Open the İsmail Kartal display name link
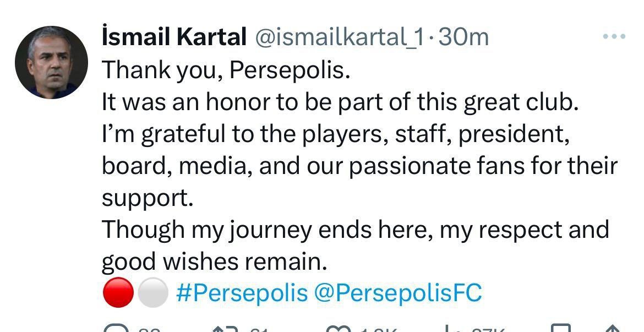 [174, 37]
